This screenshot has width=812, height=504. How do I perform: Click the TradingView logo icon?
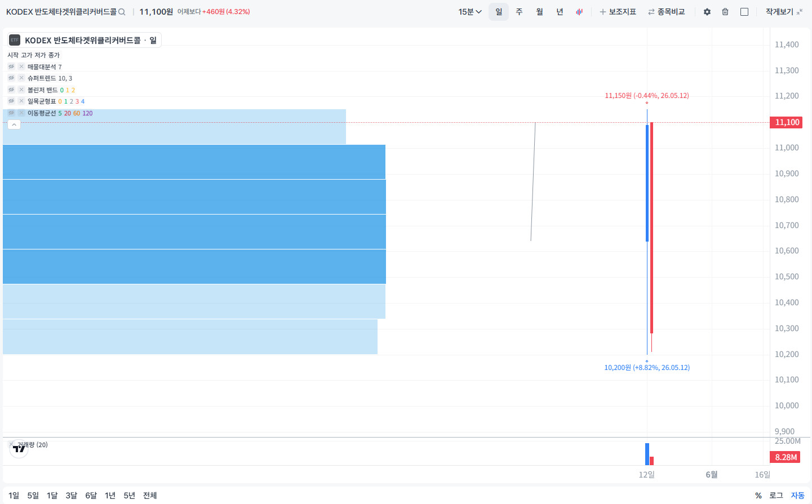point(19,449)
